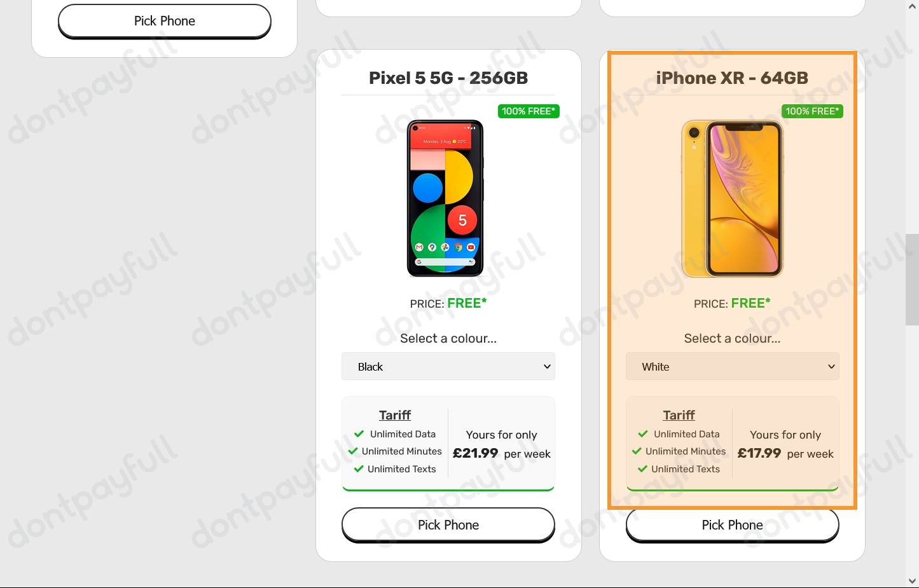Click the Pixel 5 5G - 256GB title

pyautogui.click(x=448, y=78)
